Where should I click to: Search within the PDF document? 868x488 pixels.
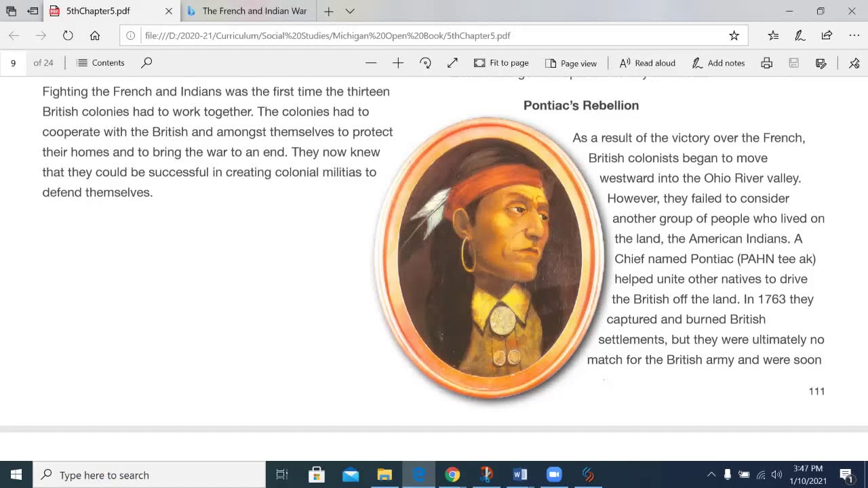(x=146, y=62)
